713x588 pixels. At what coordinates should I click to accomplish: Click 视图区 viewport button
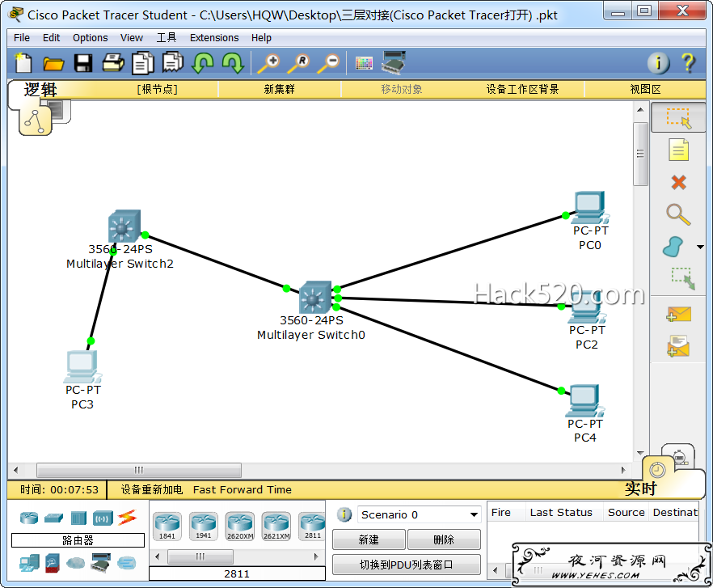tap(645, 89)
